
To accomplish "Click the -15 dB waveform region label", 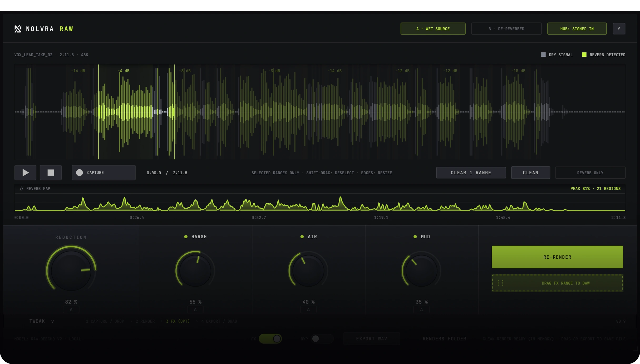I will [518, 71].
